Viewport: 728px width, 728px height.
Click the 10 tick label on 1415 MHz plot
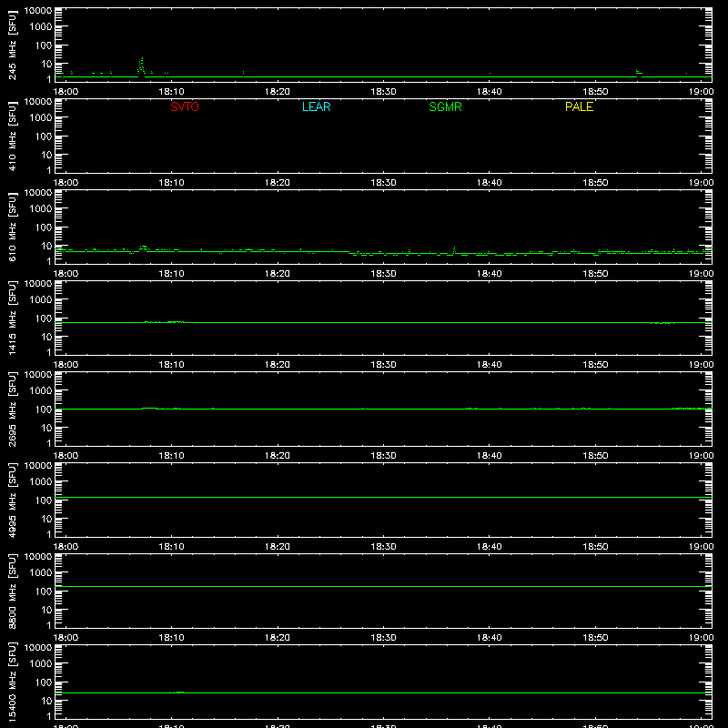tap(46, 337)
